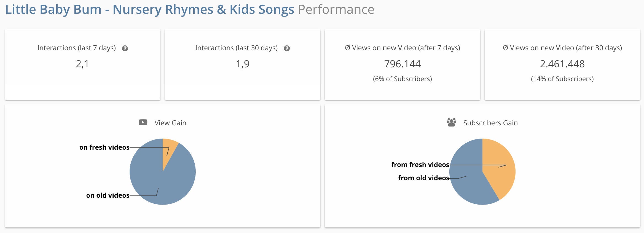Click the 796.144 average views value
The image size is (644, 233).
pyautogui.click(x=402, y=64)
